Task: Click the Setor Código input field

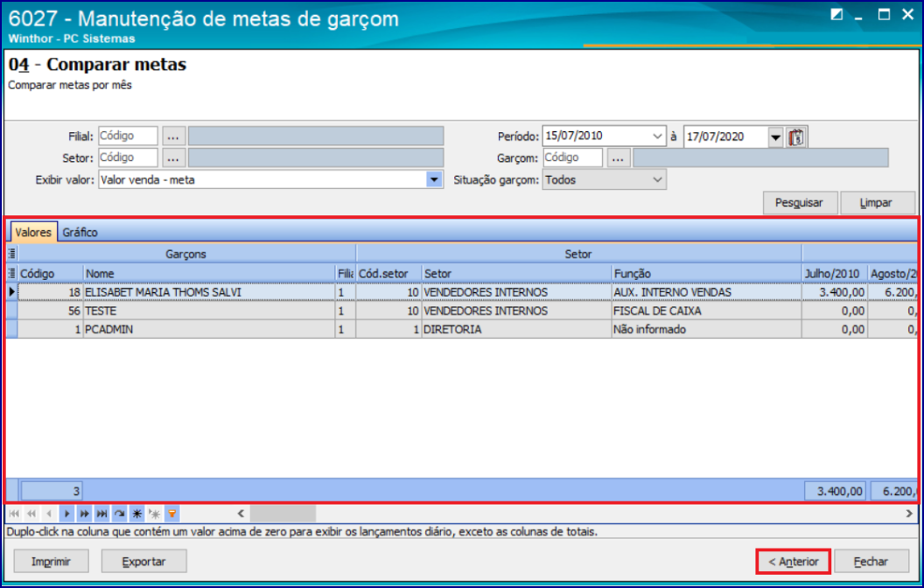Action: coord(128,157)
